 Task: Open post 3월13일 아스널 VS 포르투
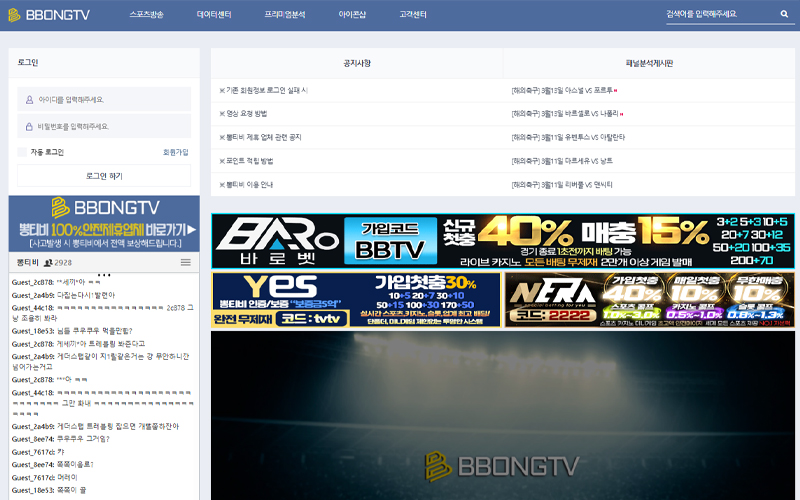coord(562,90)
